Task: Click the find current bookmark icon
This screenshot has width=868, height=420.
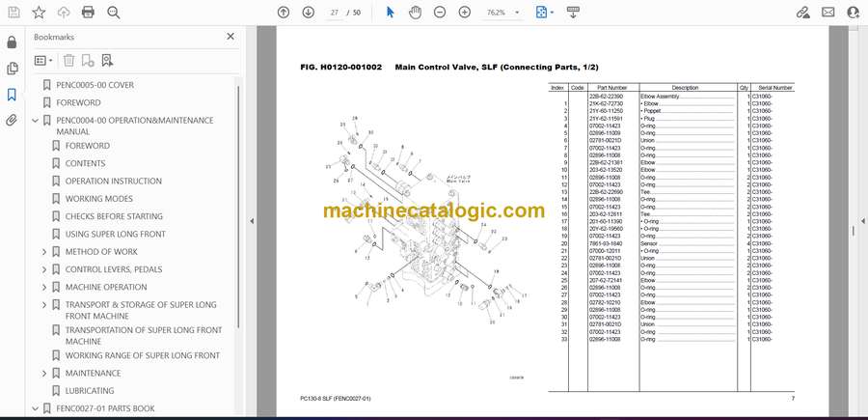Action: pos(107,61)
